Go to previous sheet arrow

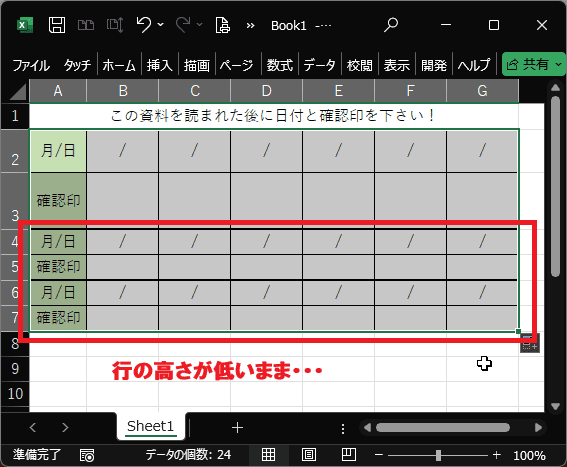(33, 428)
